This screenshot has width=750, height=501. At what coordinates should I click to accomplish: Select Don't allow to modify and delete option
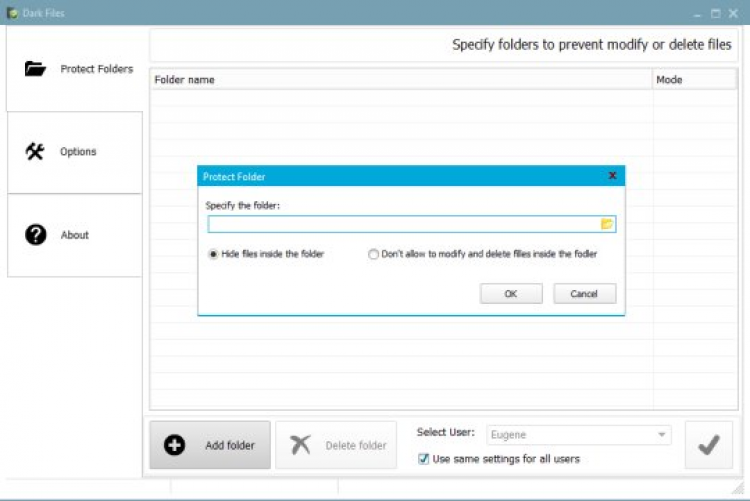[x=374, y=254]
